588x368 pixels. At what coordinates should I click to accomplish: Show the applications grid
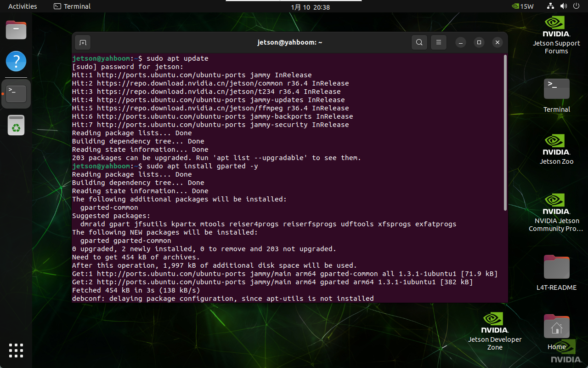[x=16, y=350]
